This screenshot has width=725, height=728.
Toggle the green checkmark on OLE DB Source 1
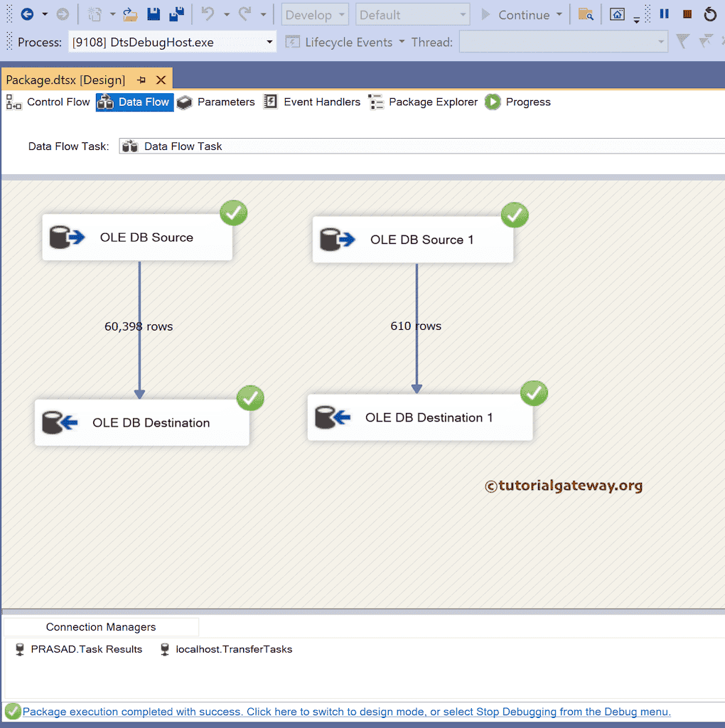click(514, 215)
